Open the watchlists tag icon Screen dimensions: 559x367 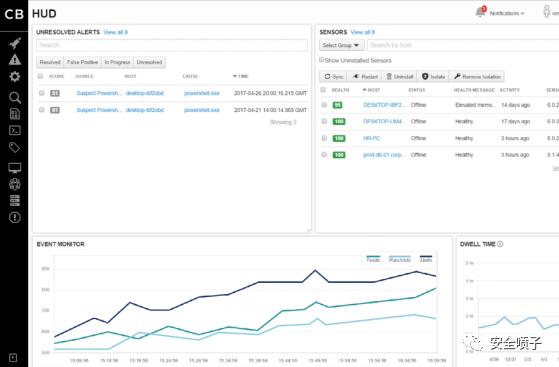[x=15, y=147]
